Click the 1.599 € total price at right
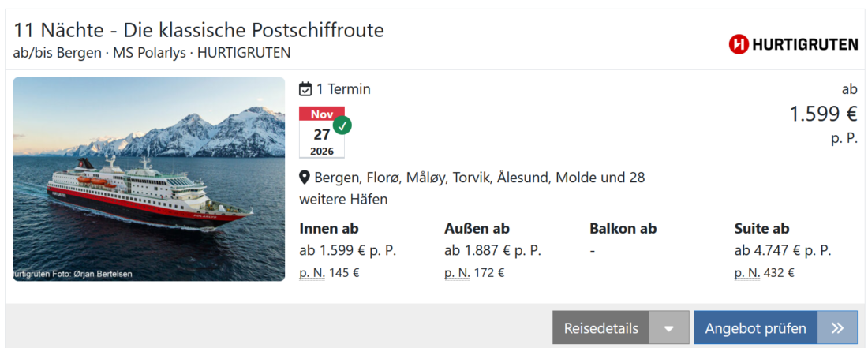Viewport: 868px width, 348px height. click(823, 114)
